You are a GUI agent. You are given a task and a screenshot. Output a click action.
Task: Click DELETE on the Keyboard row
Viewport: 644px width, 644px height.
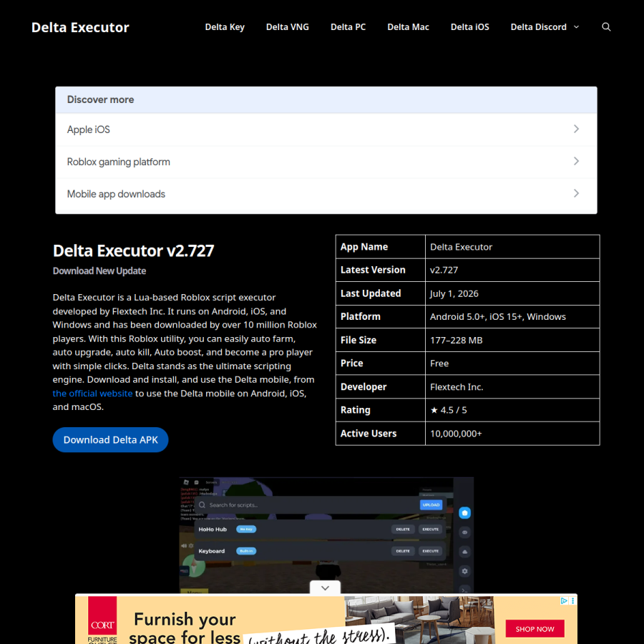(x=402, y=551)
